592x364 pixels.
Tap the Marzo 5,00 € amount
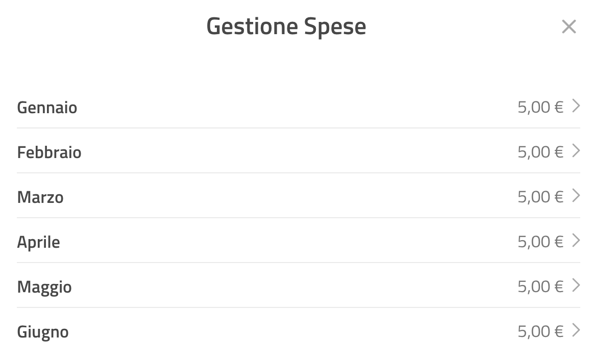point(540,197)
